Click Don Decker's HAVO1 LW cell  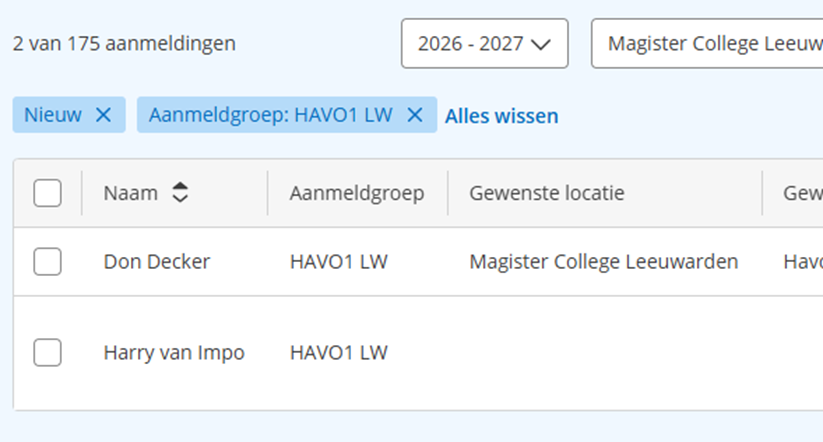(x=339, y=261)
